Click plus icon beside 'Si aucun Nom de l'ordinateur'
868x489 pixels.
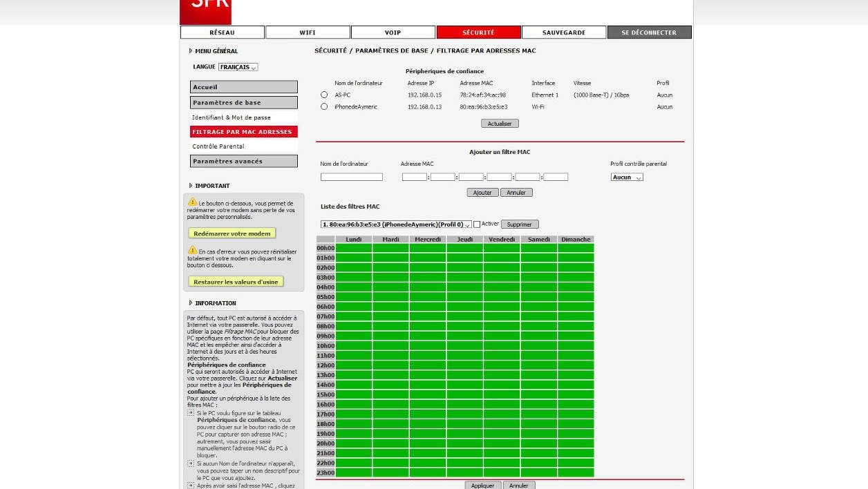[191, 463]
